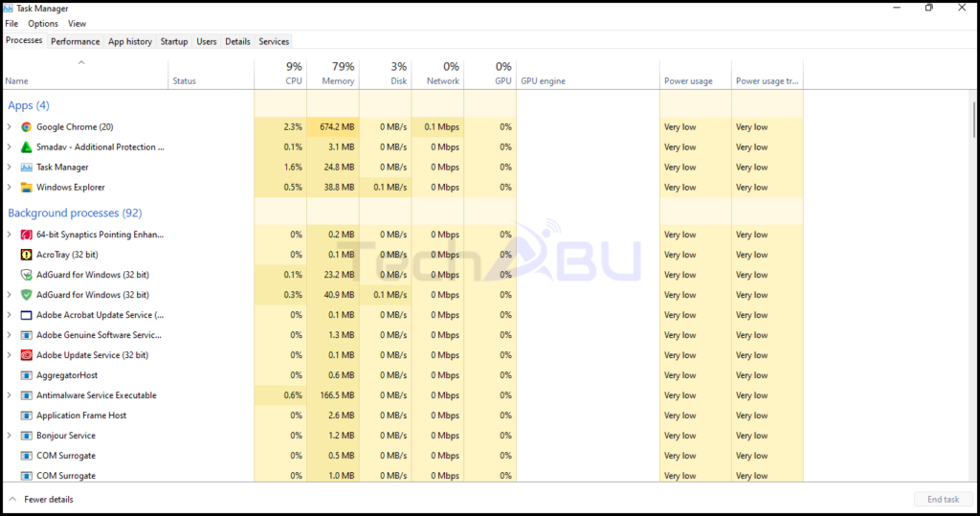The image size is (980, 516).
Task: Expand the Smadav process entry
Action: (x=10, y=147)
